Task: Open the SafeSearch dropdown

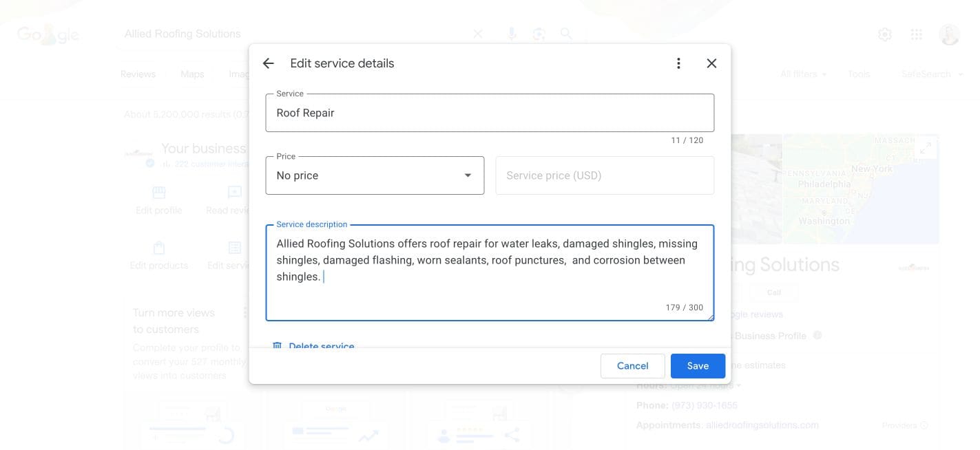Action: (x=932, y=74)
